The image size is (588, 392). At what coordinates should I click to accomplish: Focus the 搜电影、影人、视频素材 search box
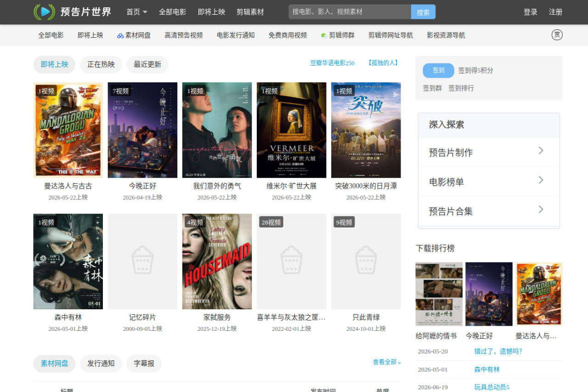[350, 12]
